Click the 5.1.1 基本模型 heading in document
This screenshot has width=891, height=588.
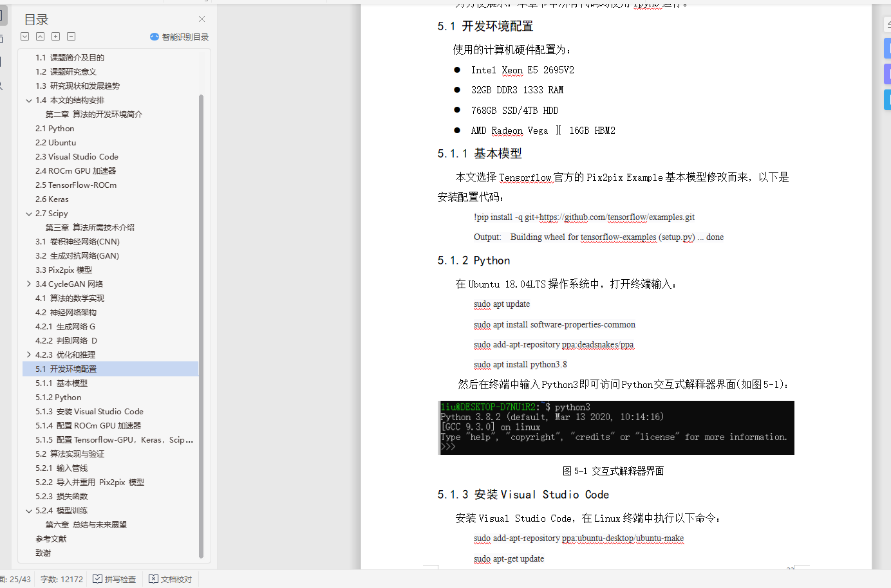click(480, 154)
